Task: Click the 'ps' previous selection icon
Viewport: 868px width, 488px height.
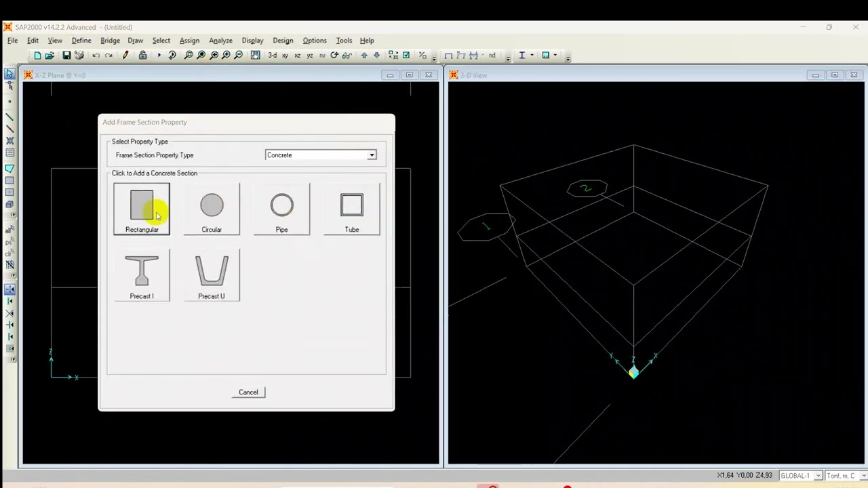Action: pos(9,243)
